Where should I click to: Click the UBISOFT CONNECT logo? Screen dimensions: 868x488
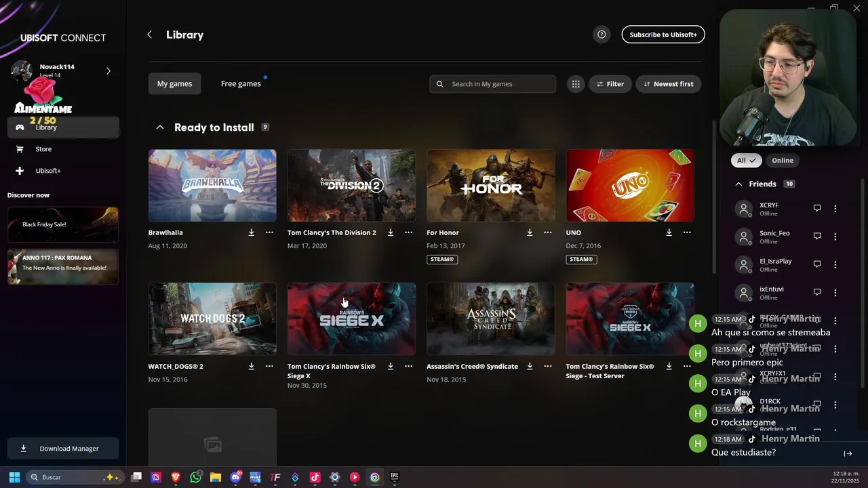coord(63,38)
